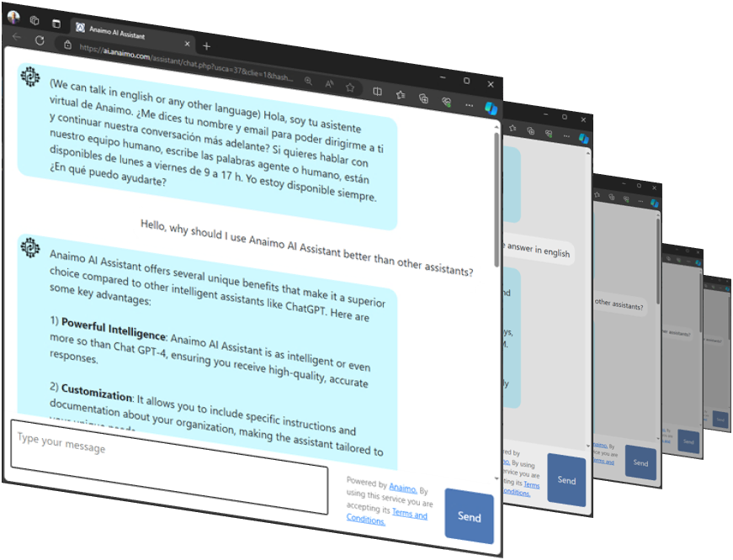The width and height of the screenshot is (733, 560).
Task: Toggle the split screen icon
Action: [378, 91]
